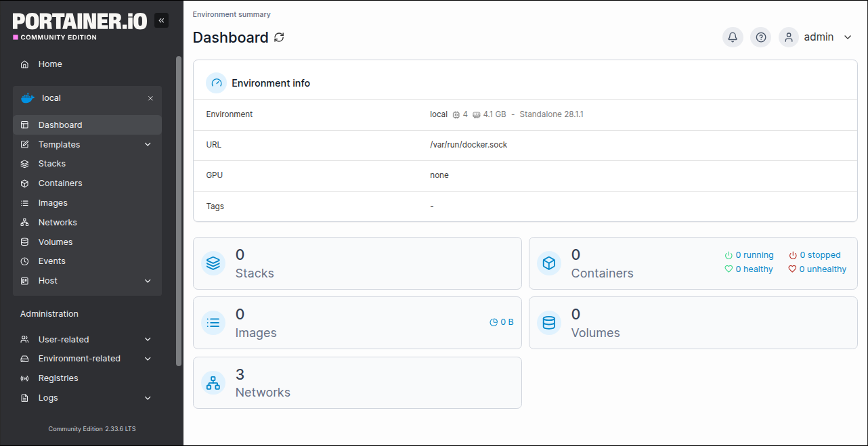Viewport: 868px width, 446px height.
Task: Expand the Host submenu chevron
Action: (x=148, y=281)
